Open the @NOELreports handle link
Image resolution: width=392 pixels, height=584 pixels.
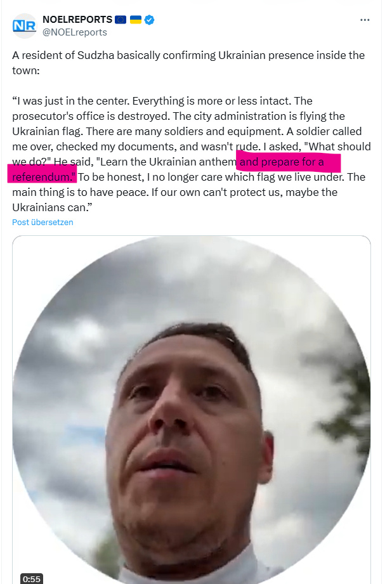tap(75, 32)
